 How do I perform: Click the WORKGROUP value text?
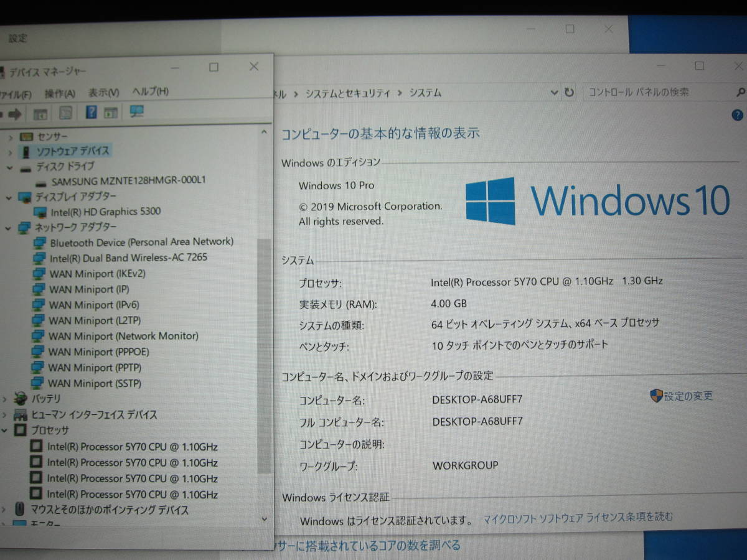pos(465,465)
